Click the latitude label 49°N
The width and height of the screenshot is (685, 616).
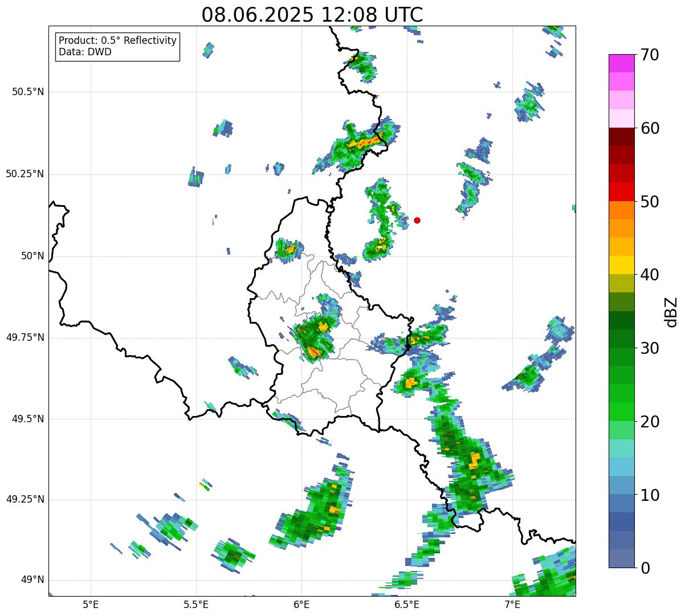pos(32,580)
